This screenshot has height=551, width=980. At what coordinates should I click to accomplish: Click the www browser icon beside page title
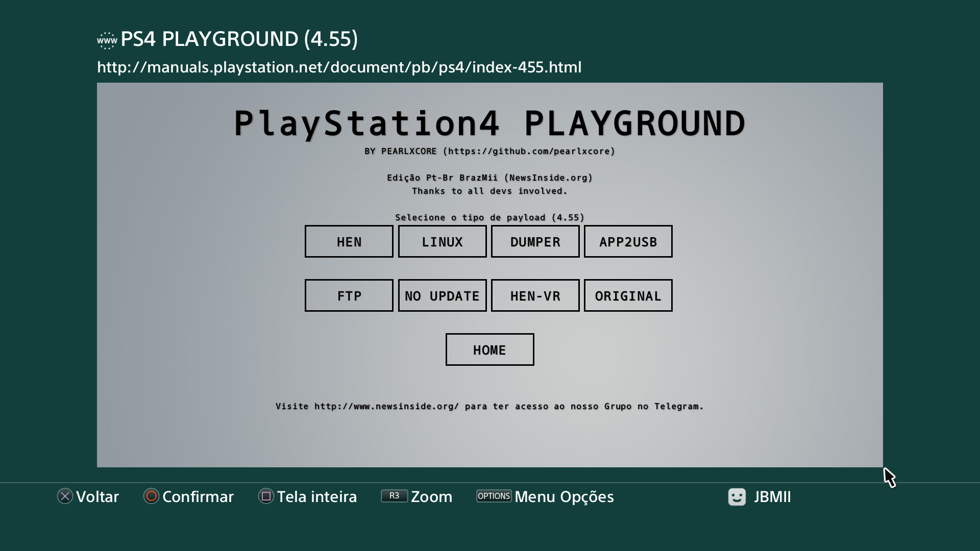[107, 40]
